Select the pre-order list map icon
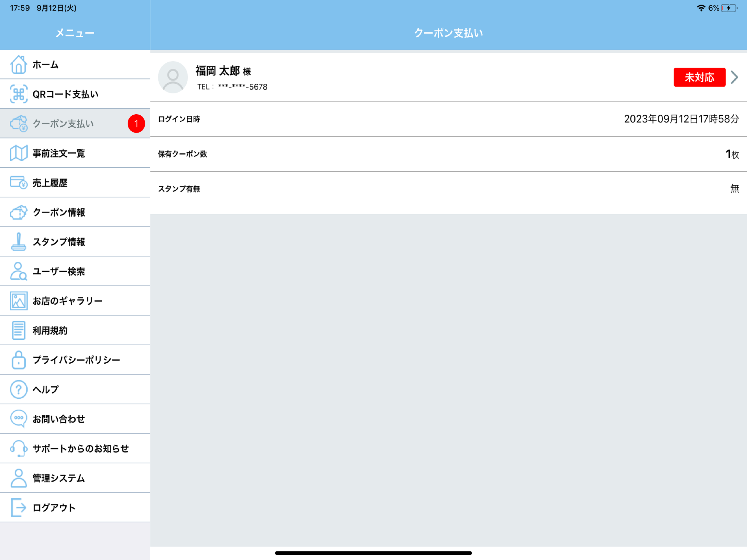This screenshot has height=560, width=747. (x=19, y=153)
